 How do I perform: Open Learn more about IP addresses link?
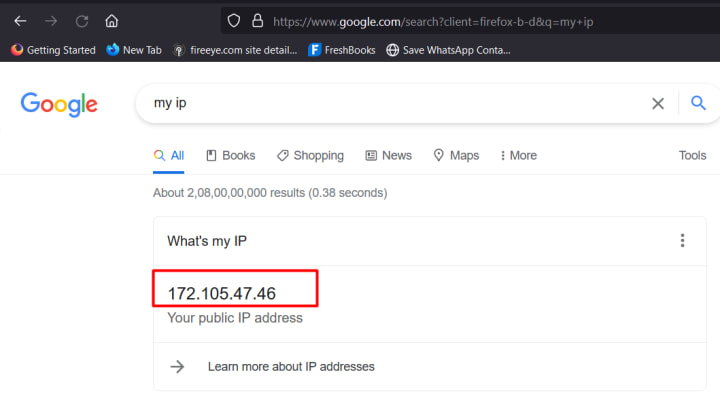coord(291,367)
